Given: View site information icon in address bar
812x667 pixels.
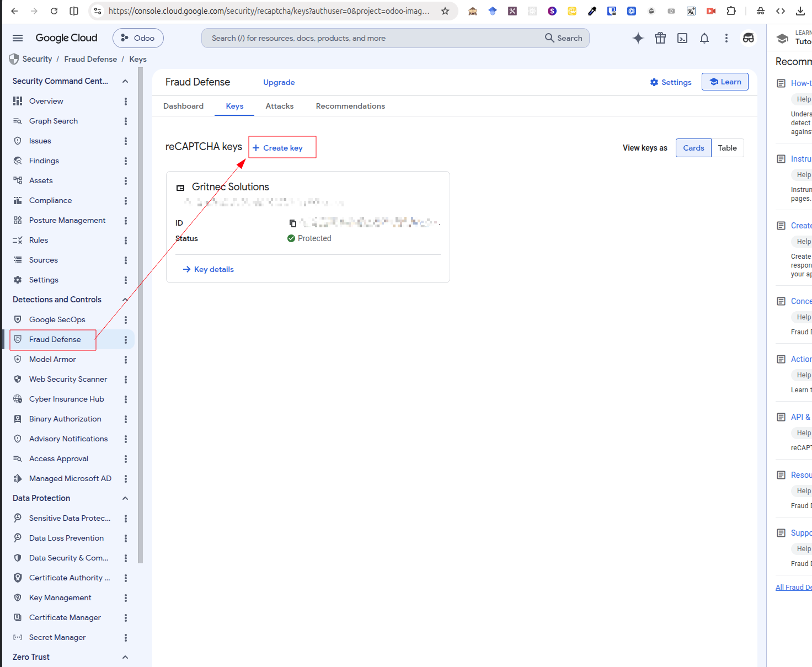Looking at the screenshot, I should point(98,11).
